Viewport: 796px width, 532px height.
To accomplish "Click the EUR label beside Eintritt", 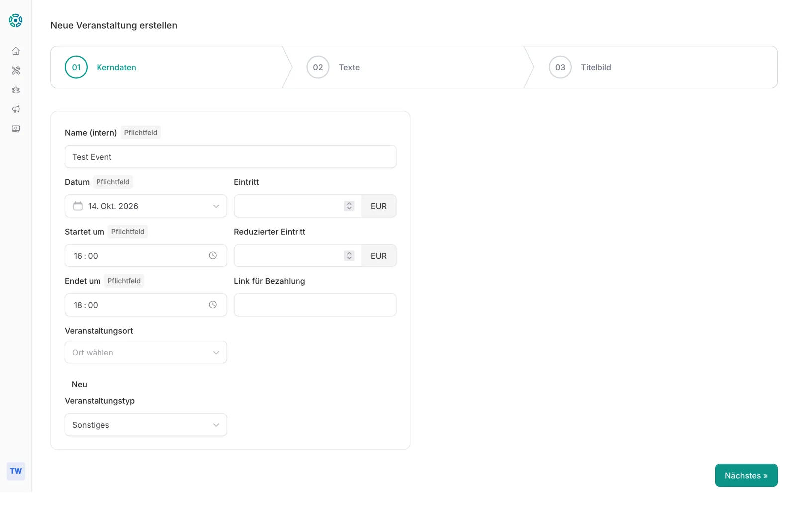I will [x=379, y=206].
